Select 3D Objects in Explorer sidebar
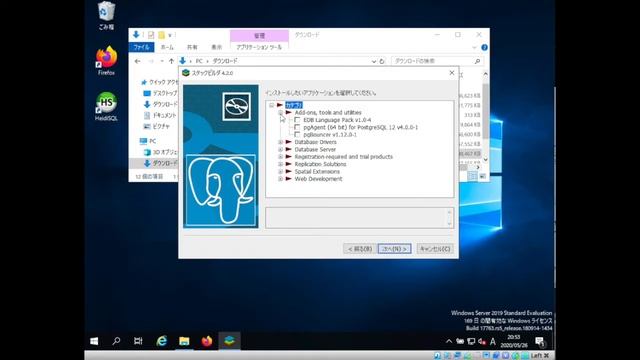The width and height of the screenshot is (640, 360). [x=160, y=152]
